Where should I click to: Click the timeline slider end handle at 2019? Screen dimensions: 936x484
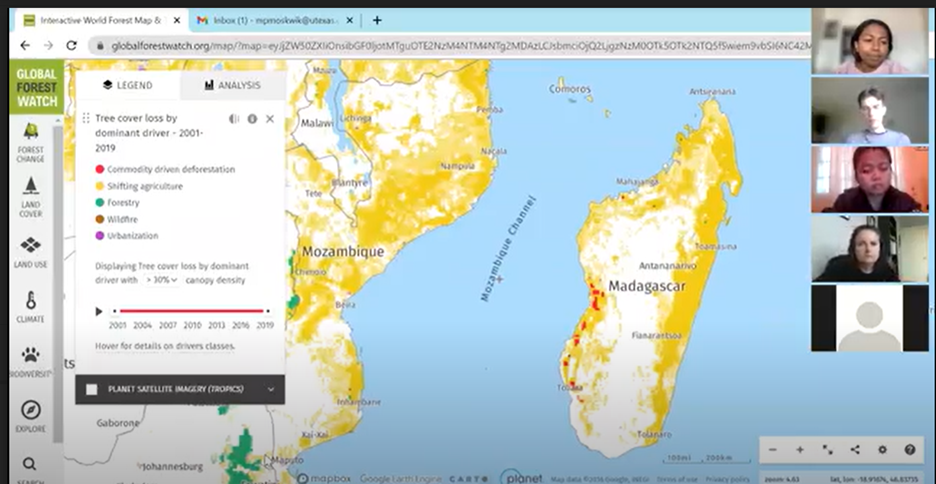(267, 311)
